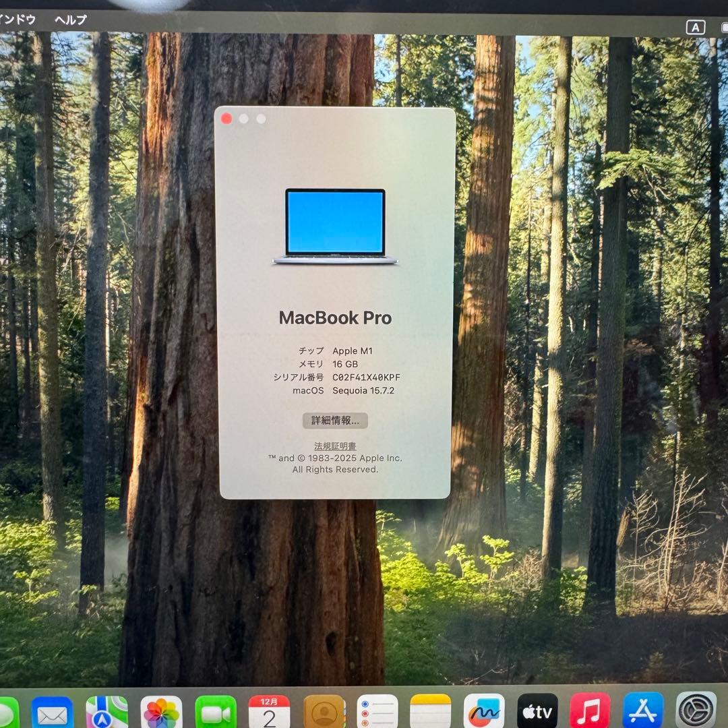Launch Reminders from the Dock

point(377,712)
